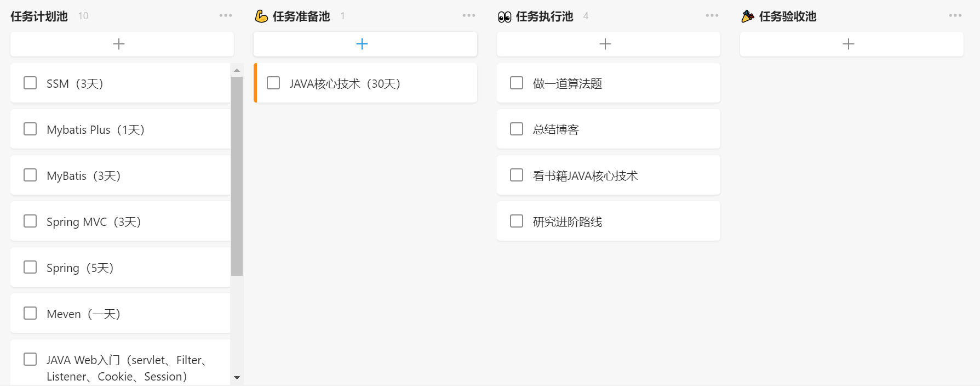Open more options menu for 任务计划池
The width and height of the screenshot is (980, 386).
tap(226, 15)
